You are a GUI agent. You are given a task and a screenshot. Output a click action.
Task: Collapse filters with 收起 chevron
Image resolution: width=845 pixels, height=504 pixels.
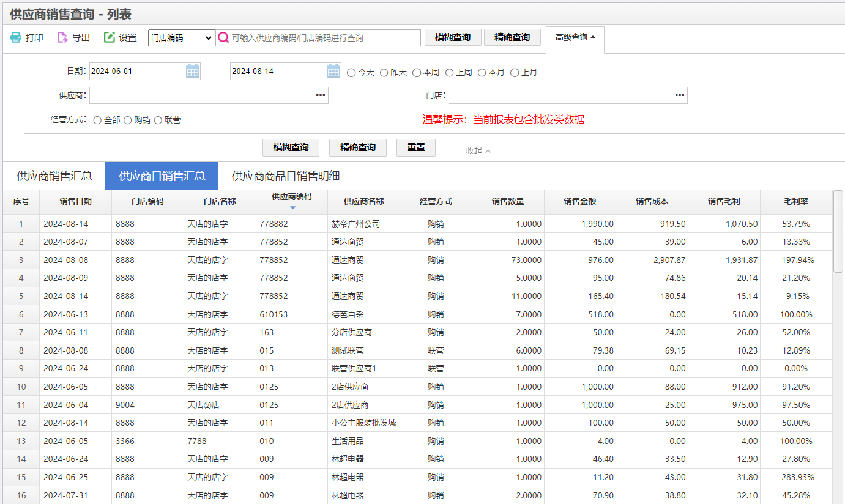478,150
